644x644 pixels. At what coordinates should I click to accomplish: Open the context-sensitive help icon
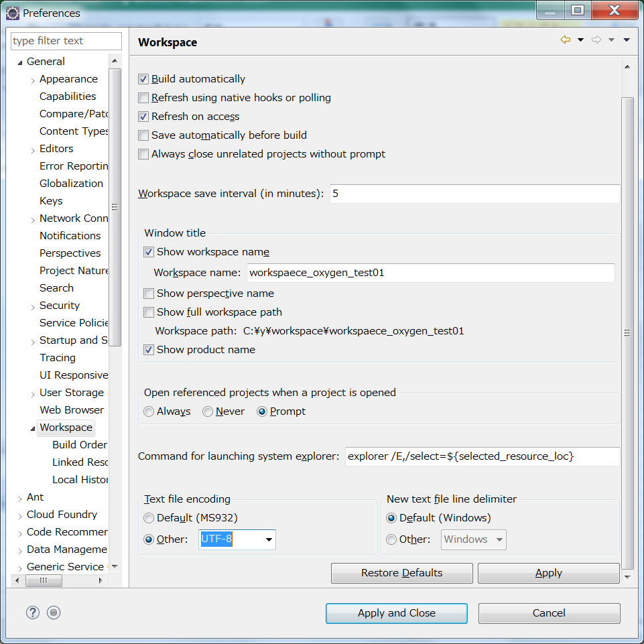click(x=32, y=612)
